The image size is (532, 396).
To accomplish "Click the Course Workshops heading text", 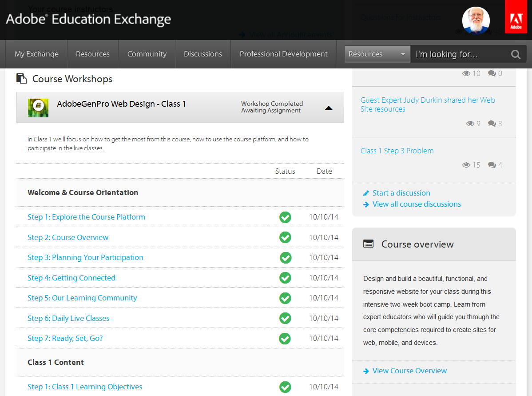I will coord(72,79).
